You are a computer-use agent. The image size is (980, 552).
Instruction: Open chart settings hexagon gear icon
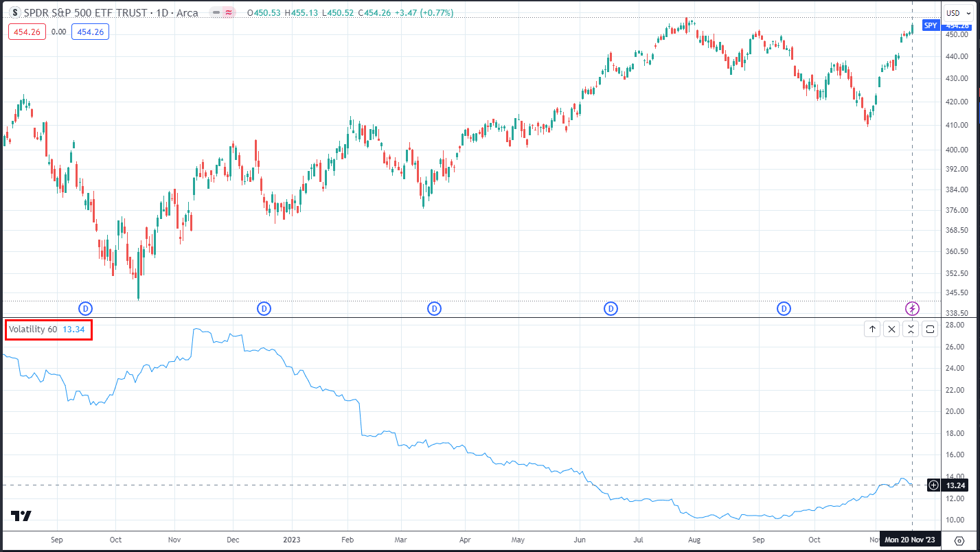point(959,540)
